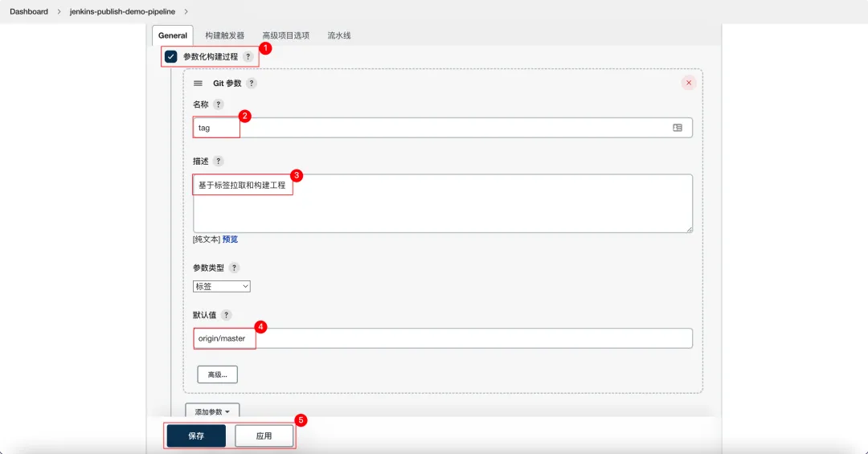Open help icon next to 描述
Image resolution: width=868 pixels, height=454 pixels.
click(x=218, y=162)
